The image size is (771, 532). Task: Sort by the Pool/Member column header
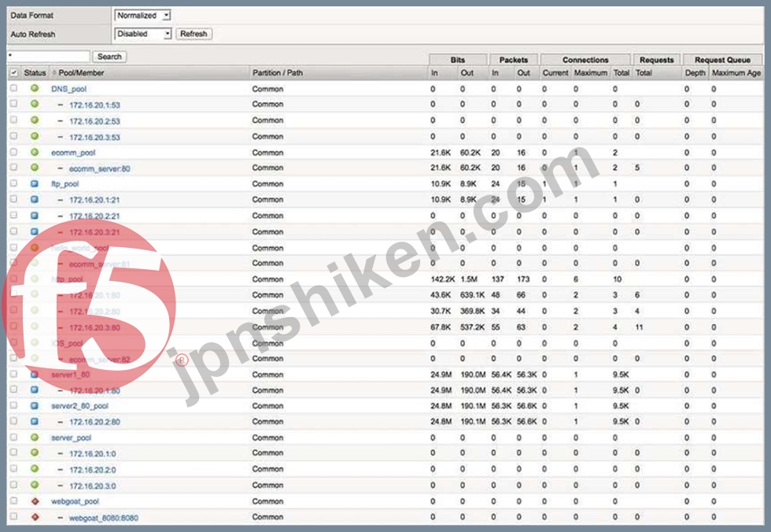point(81,72)
